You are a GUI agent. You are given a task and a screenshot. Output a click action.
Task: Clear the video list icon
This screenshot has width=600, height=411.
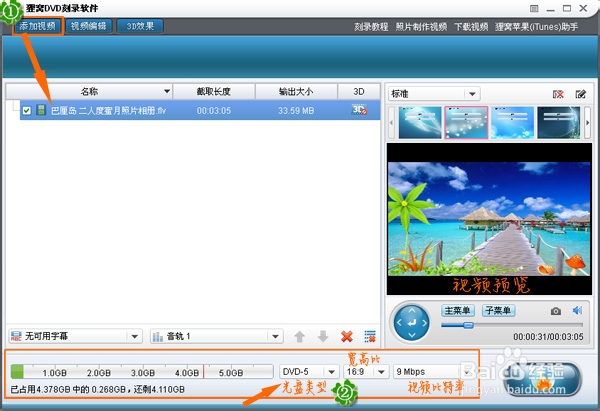coord(370,337)
